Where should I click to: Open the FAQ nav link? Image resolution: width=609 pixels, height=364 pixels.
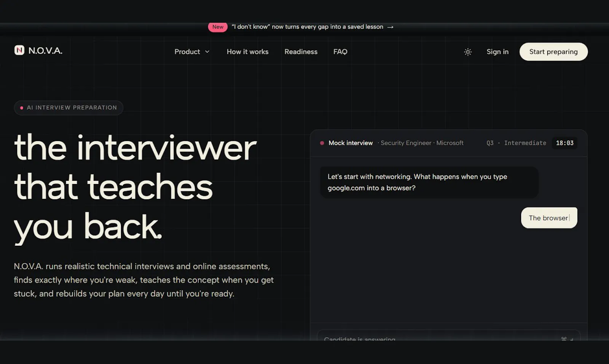(340, 52)
